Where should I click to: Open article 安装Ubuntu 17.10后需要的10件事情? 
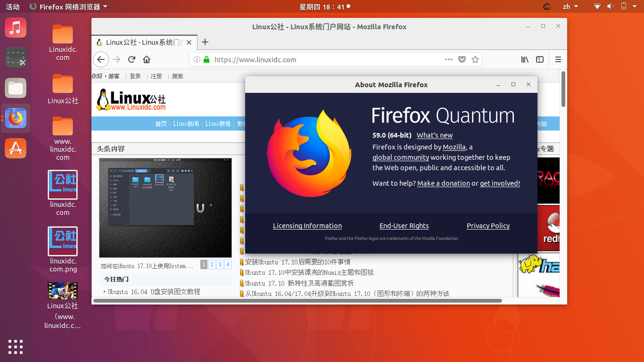coord(297,262)
